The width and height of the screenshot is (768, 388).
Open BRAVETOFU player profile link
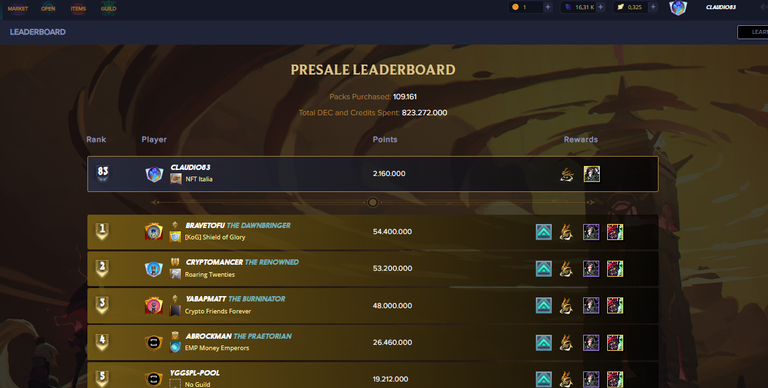(205, 225)
